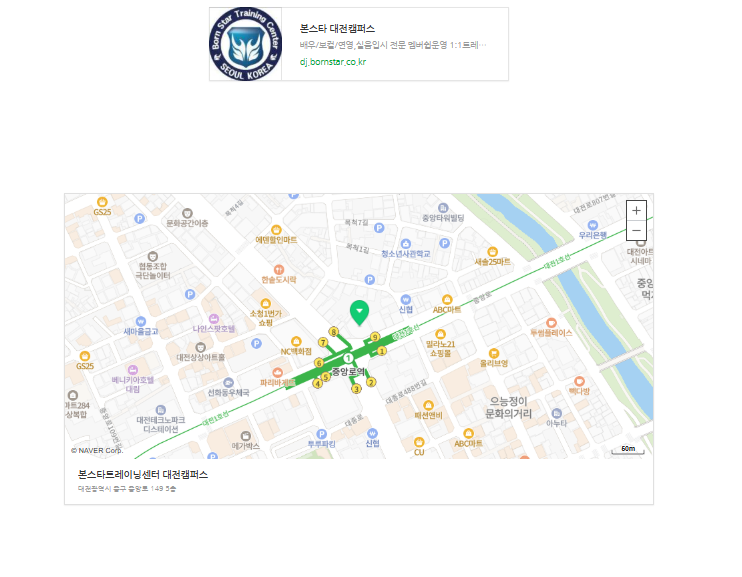
Task: Click the 대전상상아트홀 icon
Action: pyautogui.click(x=201, y=347)
